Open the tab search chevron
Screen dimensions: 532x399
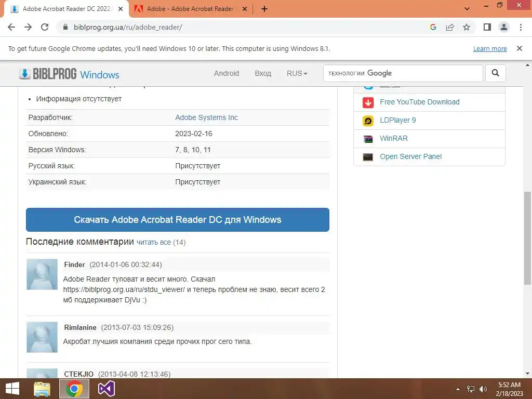coord(467,9)
